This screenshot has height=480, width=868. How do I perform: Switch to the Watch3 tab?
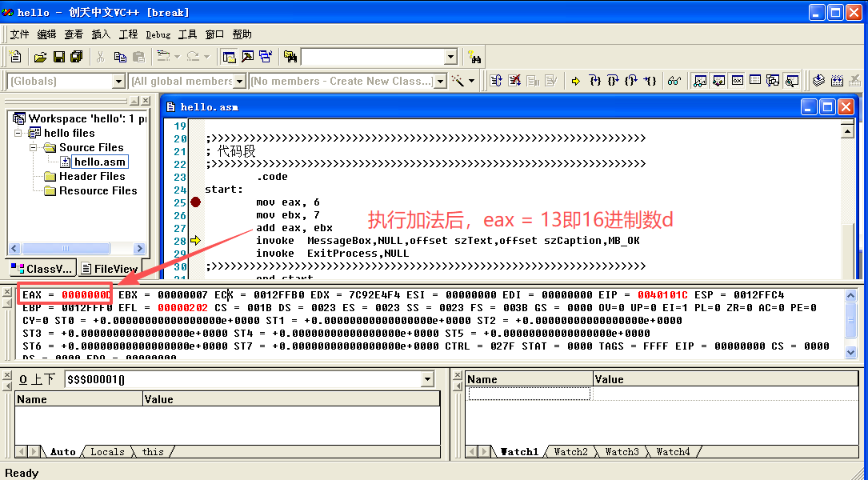[x=622, y=452]
